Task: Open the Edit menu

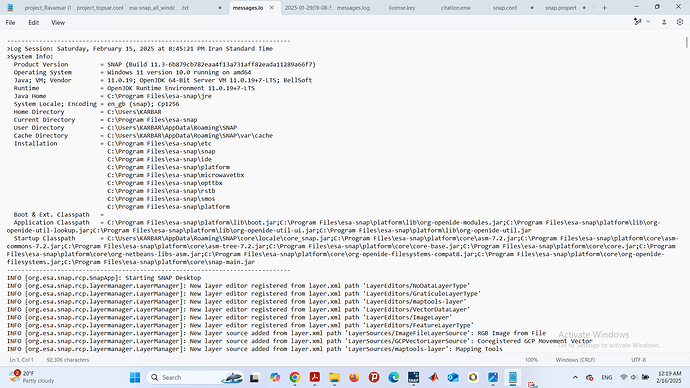Action: [33, 22]
